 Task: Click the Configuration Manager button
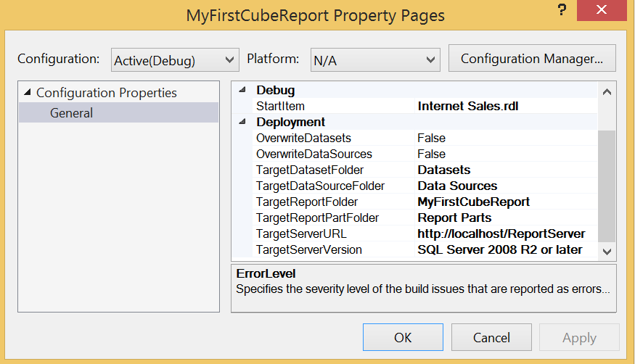click(x=532, y=59)
